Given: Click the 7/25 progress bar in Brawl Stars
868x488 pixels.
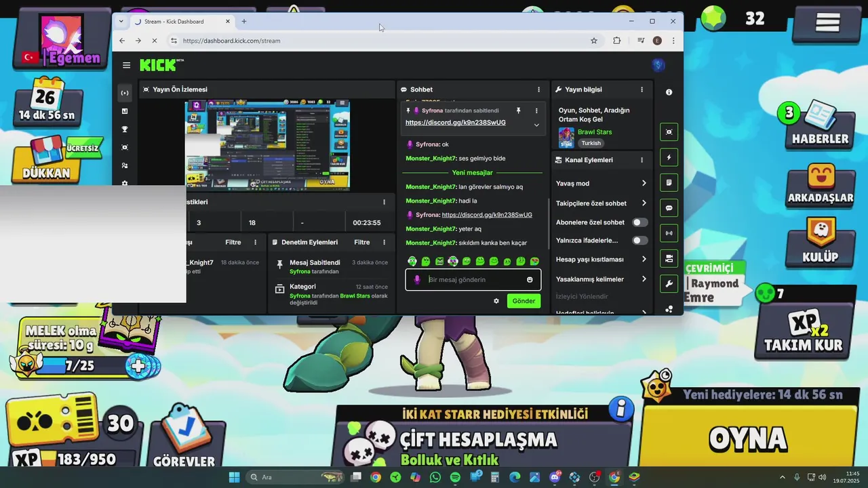Looking at the screenshot, I should coord(80,366).
